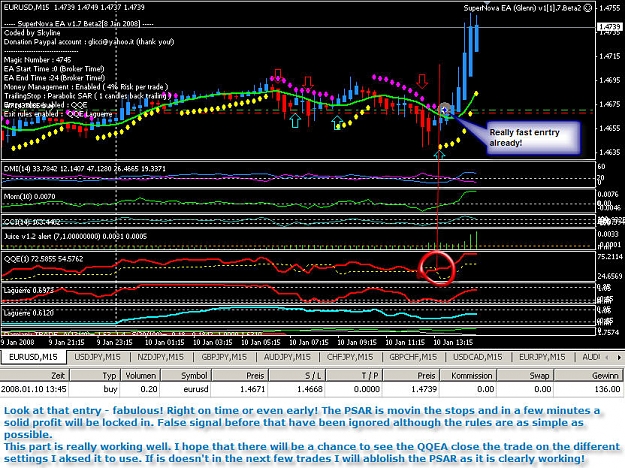The height and width of the screenshot is (468, 625).
Task: Click the open price cell 1.4671
Action: point(241,389)
